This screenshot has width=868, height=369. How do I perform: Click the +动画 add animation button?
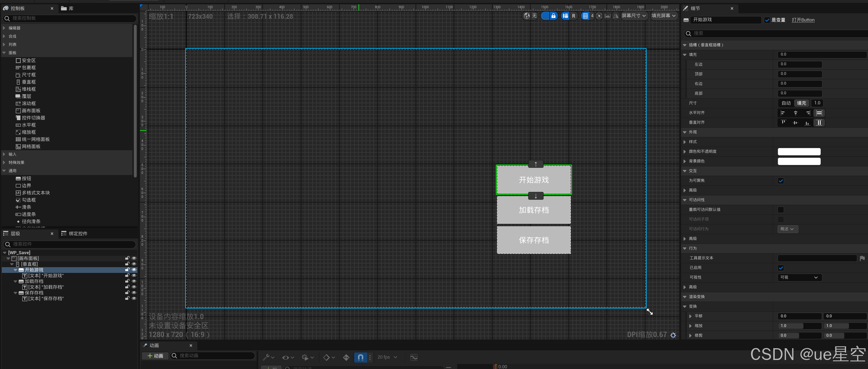155,356
